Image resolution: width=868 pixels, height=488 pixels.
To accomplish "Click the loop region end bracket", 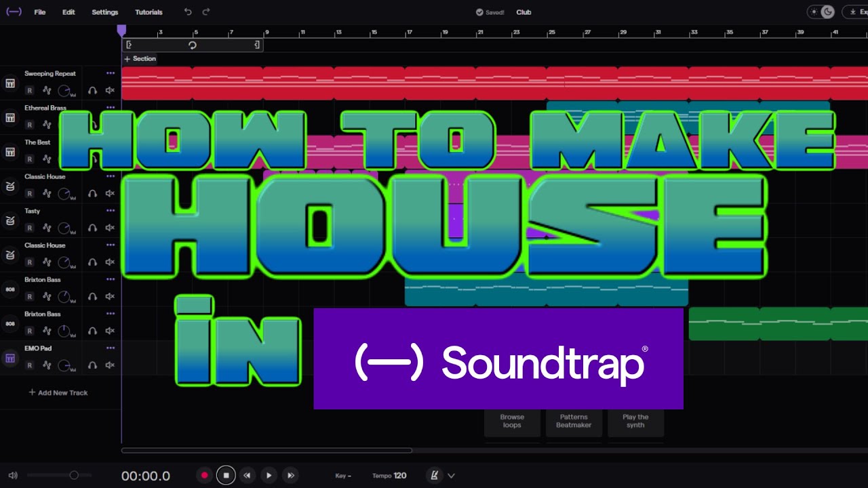I will coord(257,45).
